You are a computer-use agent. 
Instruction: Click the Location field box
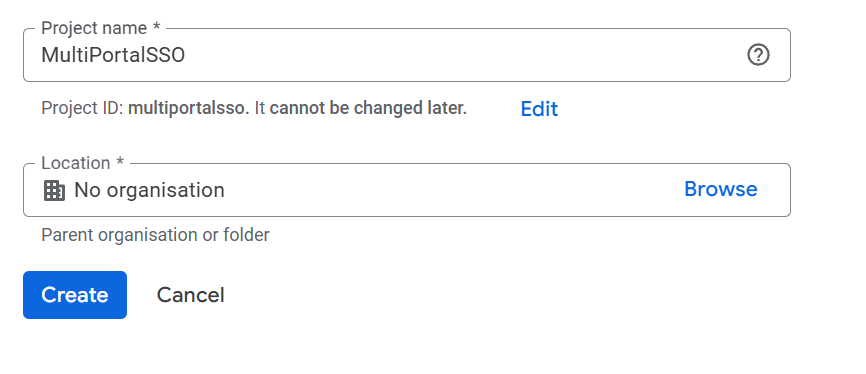[406, 190]
